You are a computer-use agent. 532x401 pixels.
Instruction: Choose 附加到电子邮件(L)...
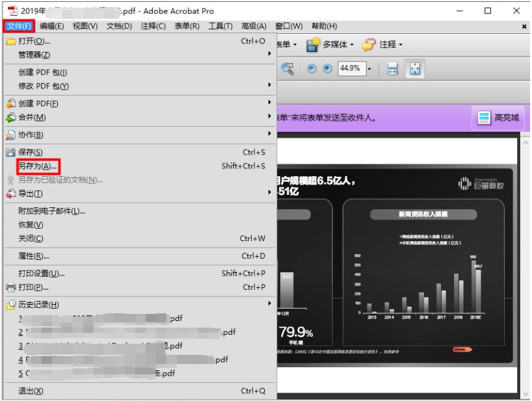139,211
